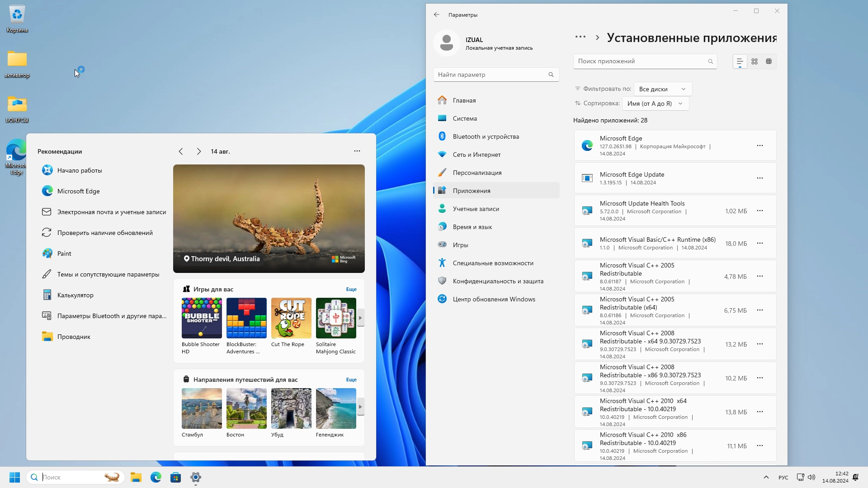Open Microsoft Store from the taskbar
Viewport: 868px width, 488px height.
(x=175, y=477)
